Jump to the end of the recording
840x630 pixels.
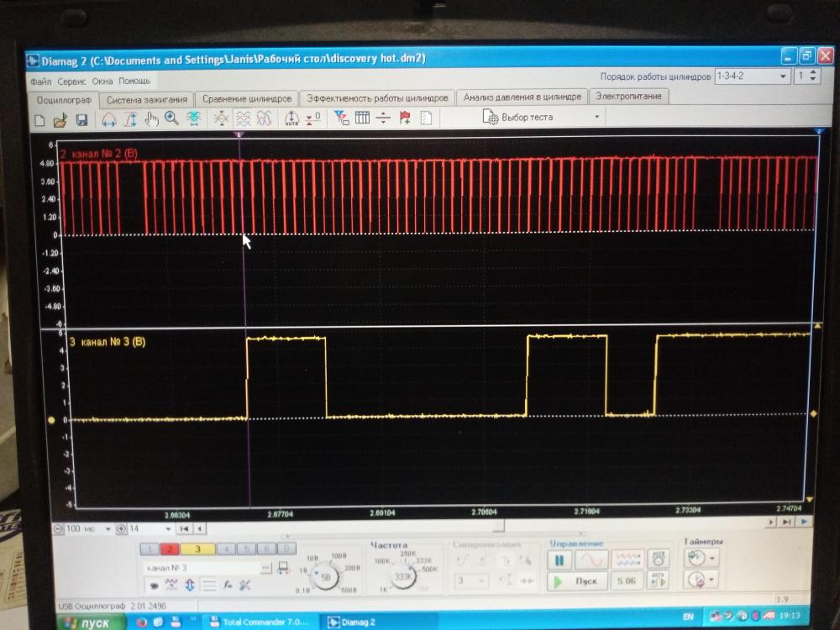[786, 522]
